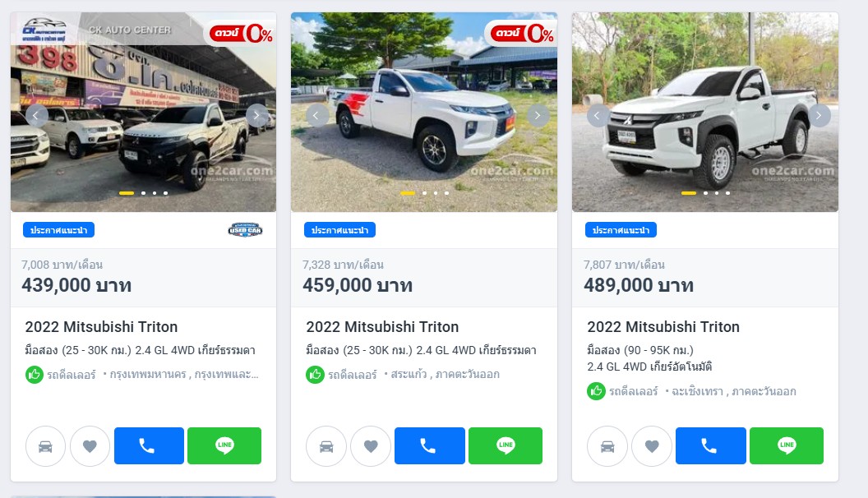Viewport: 868px width, 498px height.
Task: Click the compare car icon on the 459,000 baht listing
Action: (x=326, y=446)
